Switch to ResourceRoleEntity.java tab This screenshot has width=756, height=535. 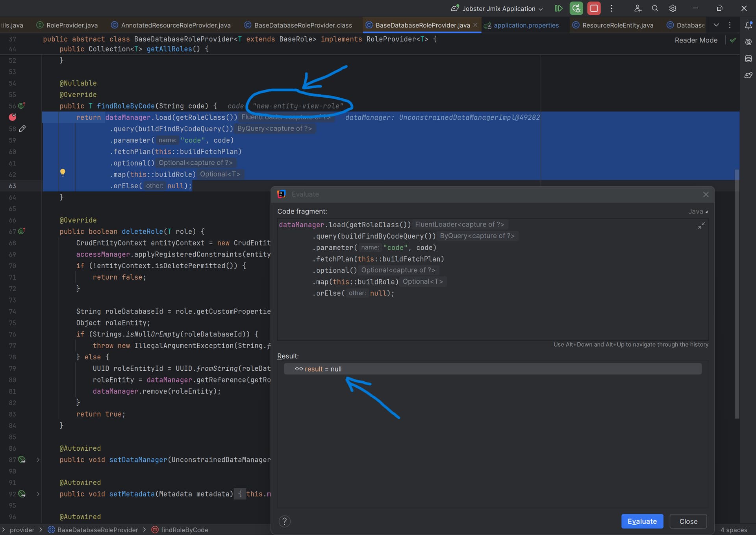click(x=613, y=25)
